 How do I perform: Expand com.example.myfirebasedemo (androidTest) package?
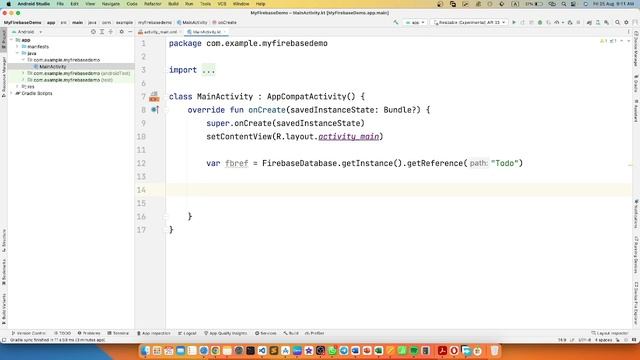[24, 73]
